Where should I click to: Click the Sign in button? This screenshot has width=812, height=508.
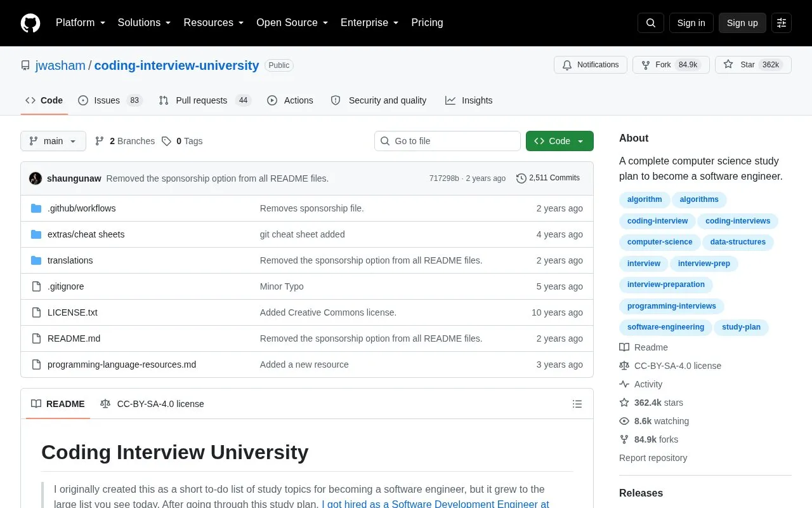(691, 23)
